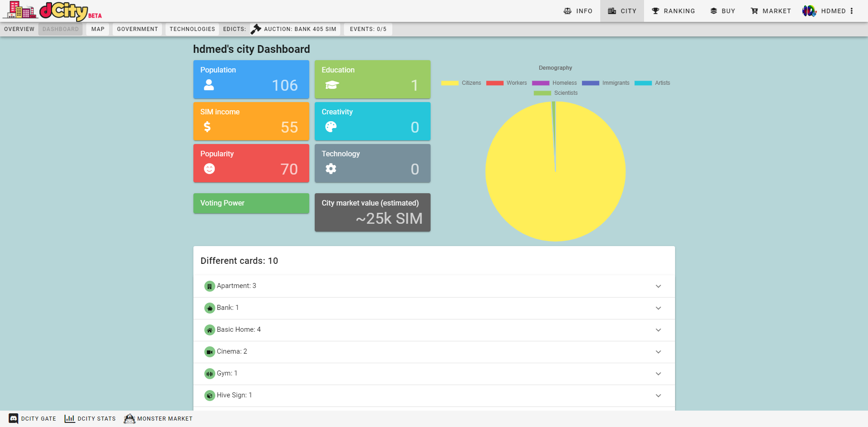This screenshot has width=868, height=427.
Task: Click the Discord icon for DCITY GATE
Action: (x=14, y=418)
